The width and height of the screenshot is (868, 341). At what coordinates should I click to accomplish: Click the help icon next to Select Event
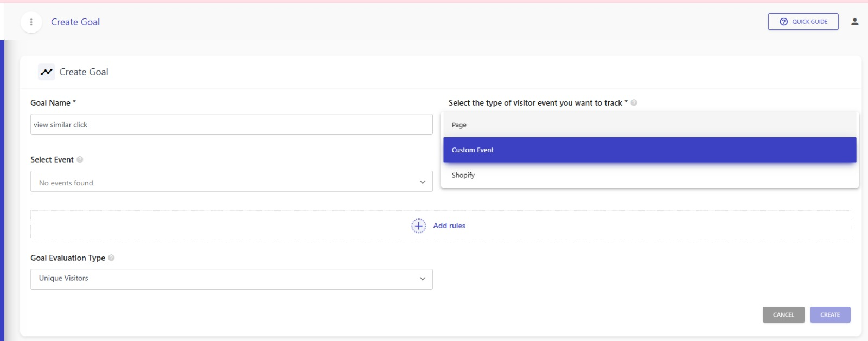pos(80,160)
